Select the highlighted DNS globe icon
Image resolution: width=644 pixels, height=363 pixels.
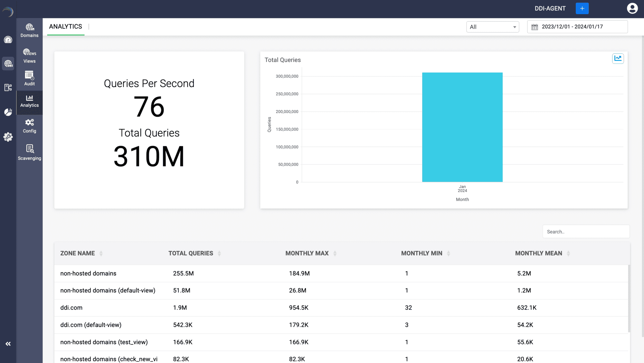pos(8,64)
